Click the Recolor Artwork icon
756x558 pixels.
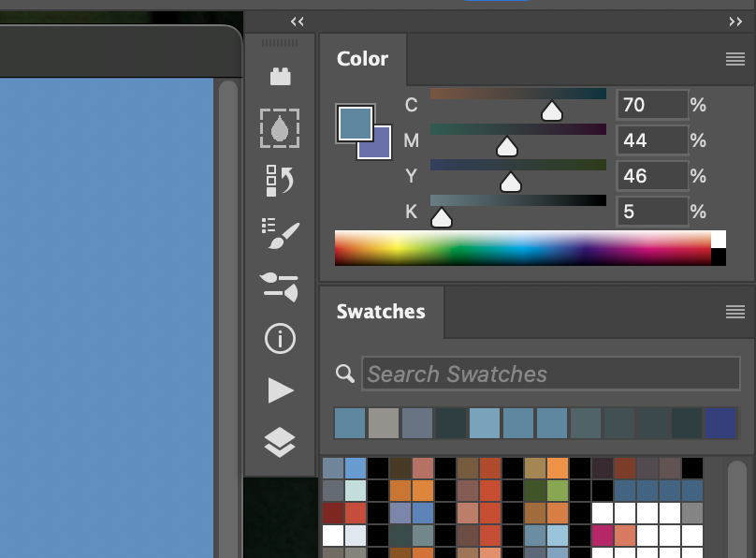tap(280, 181)
